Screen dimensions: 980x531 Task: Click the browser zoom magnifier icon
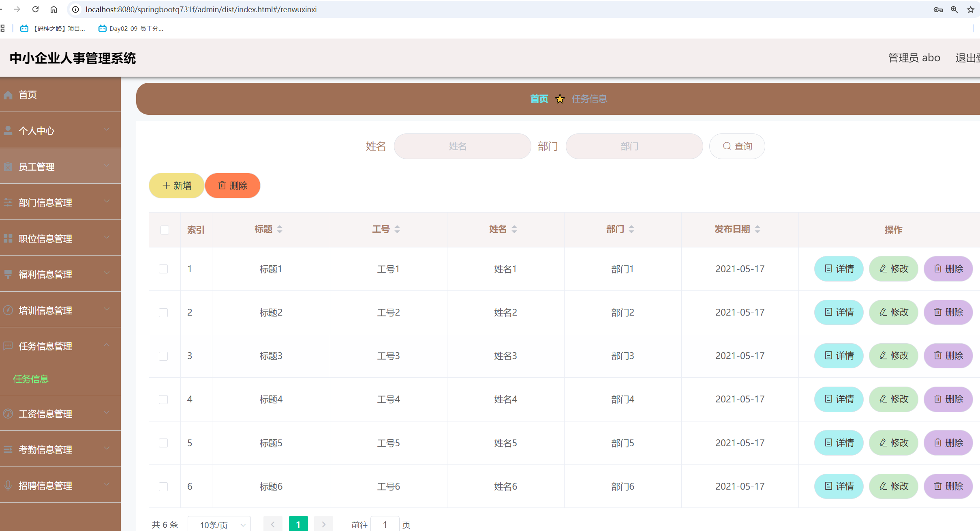point(954,9)
